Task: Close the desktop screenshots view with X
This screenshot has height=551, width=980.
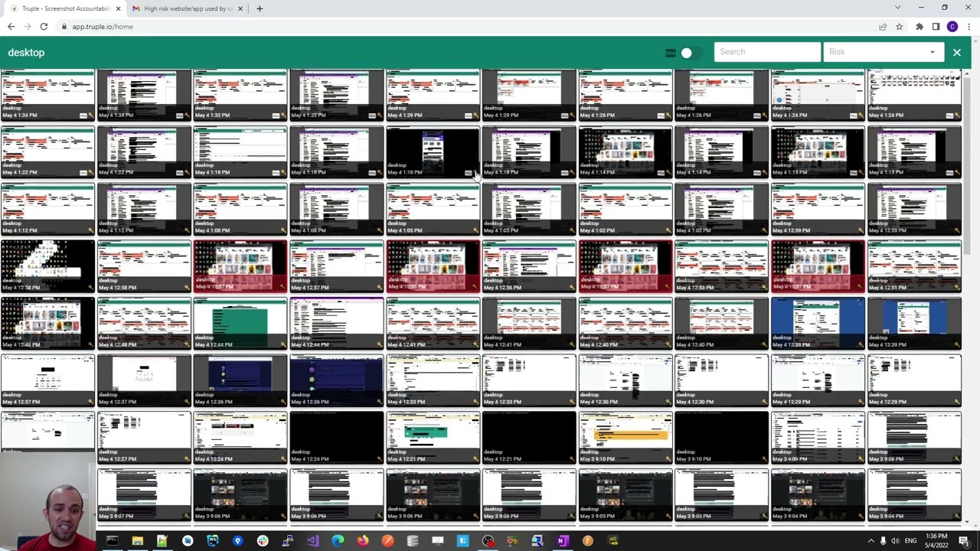Action: click(956, 52)
